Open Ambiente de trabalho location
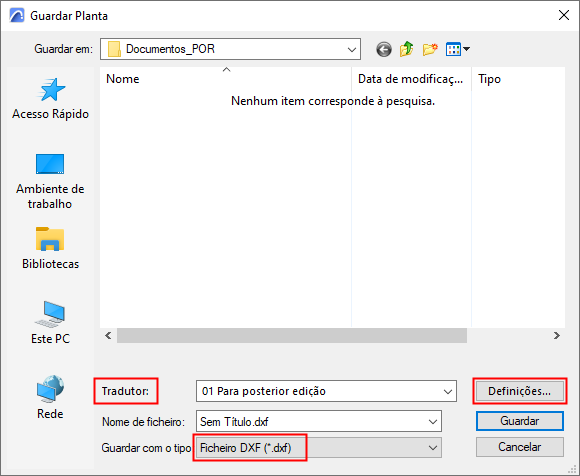The height and width of the screenshot is (476, 580). 50,181
